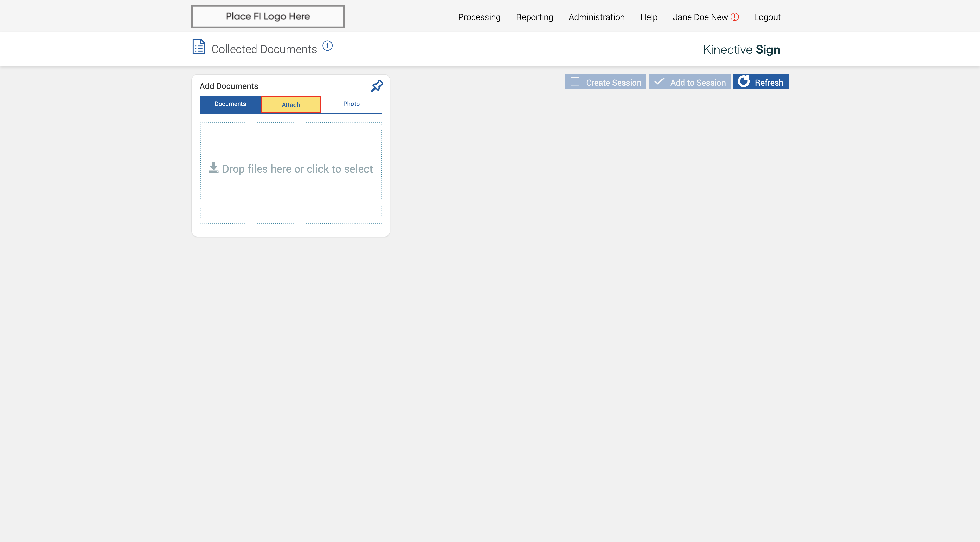
Task: Click the download arrow icon in drop zone
Action: [213, 168]
